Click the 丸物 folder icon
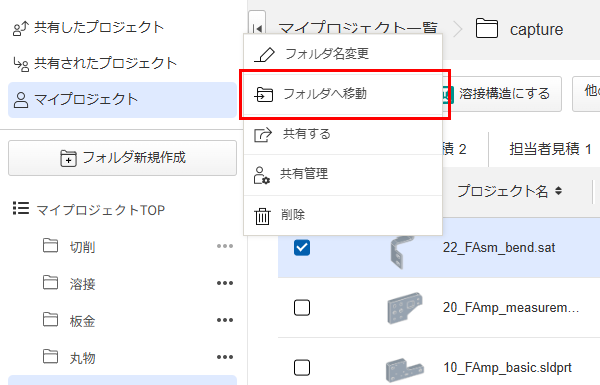Image resolution: width=600 pixels, height=385 pixels. tap(51, 356)
